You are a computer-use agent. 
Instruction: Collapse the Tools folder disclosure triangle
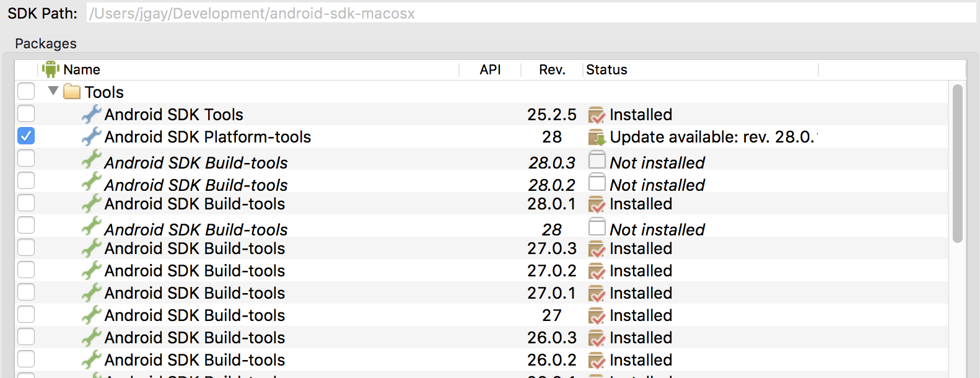coord(53,91)
